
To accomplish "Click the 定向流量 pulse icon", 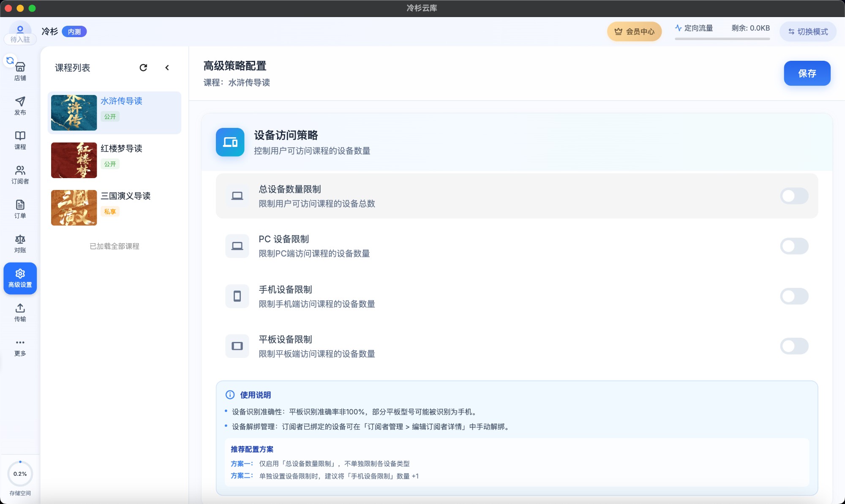I will coord(678,28).
